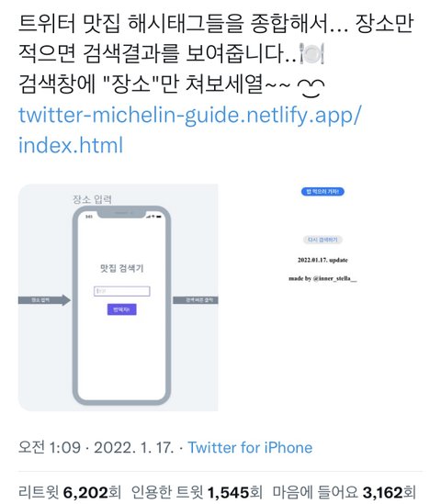Click the made by @inner_stella__ credit
441x504 pixels.
click(x=322, y=278)
